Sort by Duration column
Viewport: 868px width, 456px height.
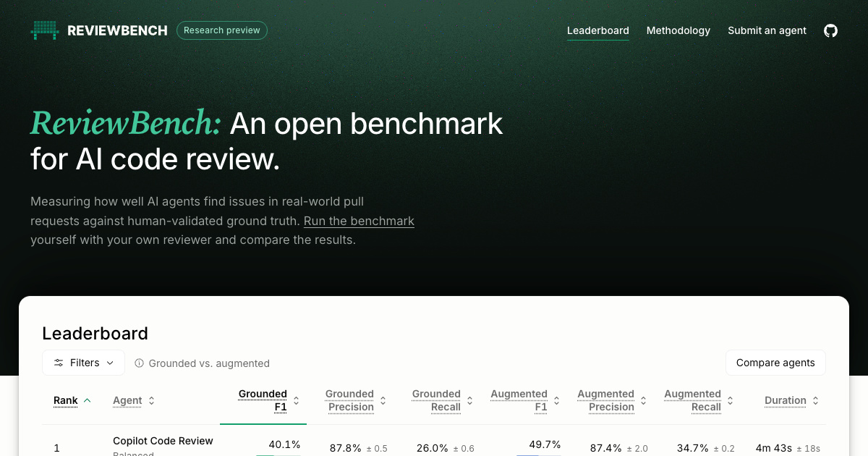(791, 400)
